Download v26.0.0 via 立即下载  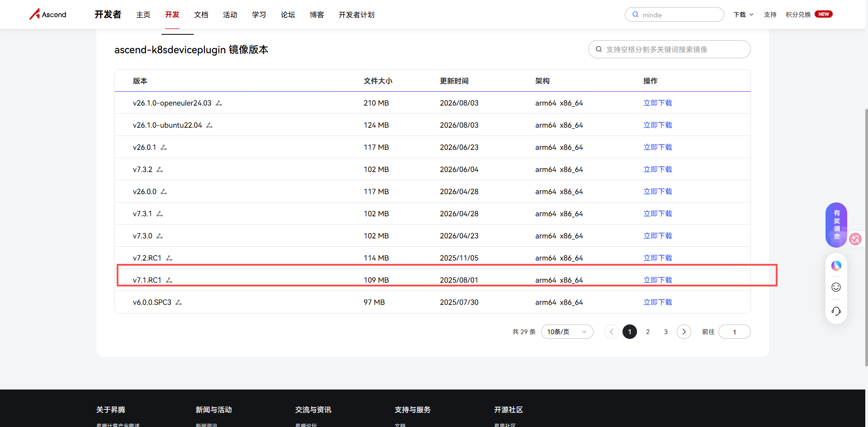coord(658,192)
